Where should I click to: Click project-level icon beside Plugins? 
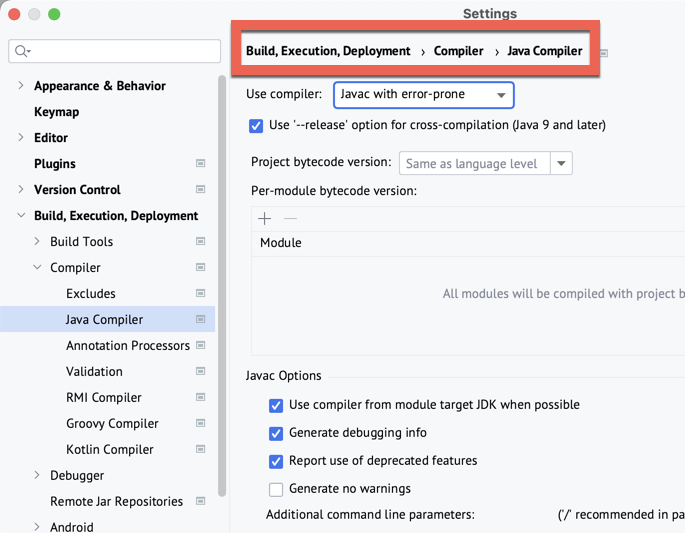click(x=201, y=163)
